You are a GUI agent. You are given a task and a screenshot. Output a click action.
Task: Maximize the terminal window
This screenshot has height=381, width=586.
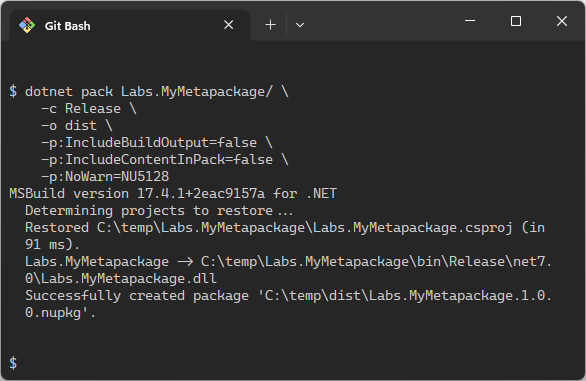pyautogui.click(x=516, y=21)
